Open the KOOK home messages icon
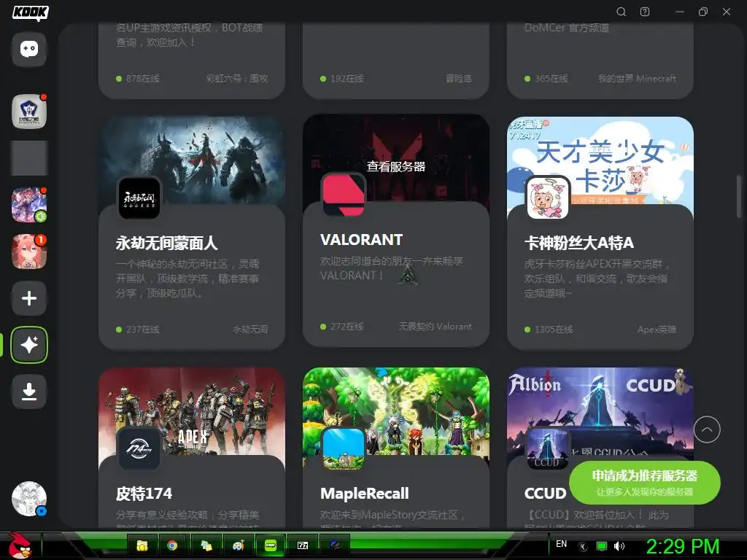Viewport: 747px width, 560px height. pyautogui.click(x=29, y=50)
